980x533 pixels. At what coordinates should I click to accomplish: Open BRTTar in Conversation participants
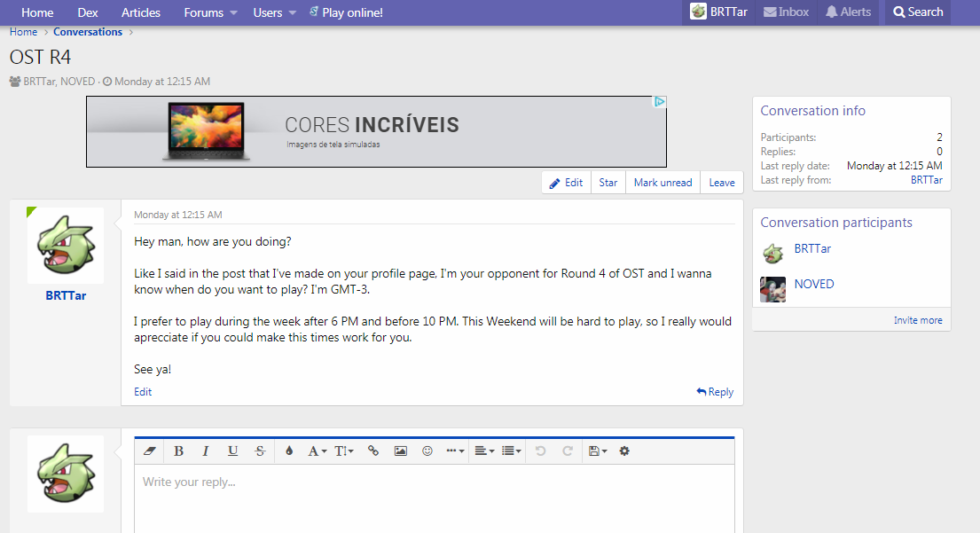[x=812, y=248]
